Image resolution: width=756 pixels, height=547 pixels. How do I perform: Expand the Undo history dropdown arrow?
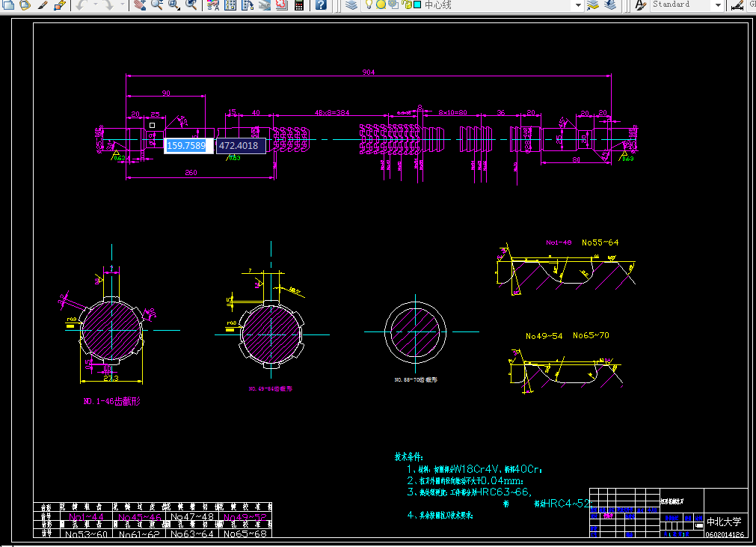pos(95,4)
